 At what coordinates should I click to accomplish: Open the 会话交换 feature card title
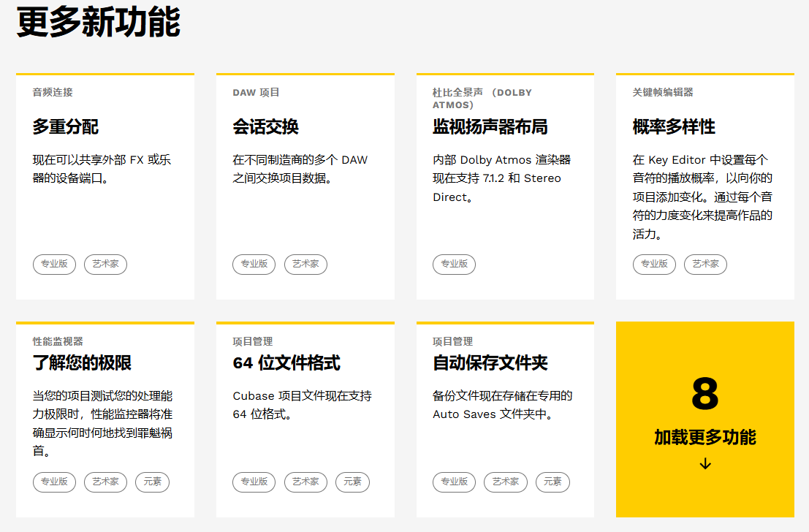265,127
